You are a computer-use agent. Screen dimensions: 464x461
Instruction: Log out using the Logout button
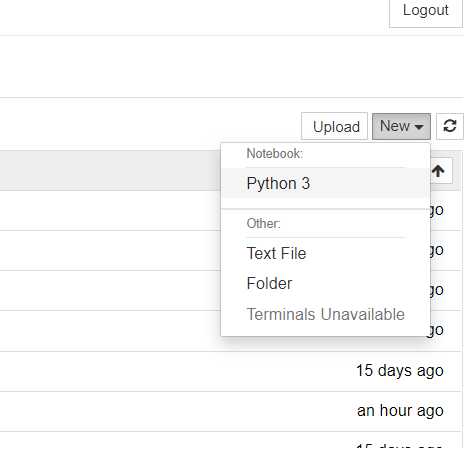point(426,11)
